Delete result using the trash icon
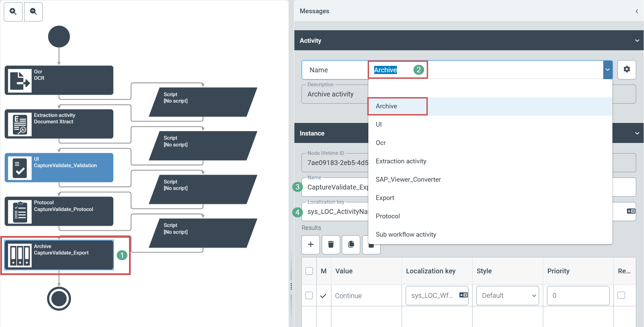 [x=331, y=244]
